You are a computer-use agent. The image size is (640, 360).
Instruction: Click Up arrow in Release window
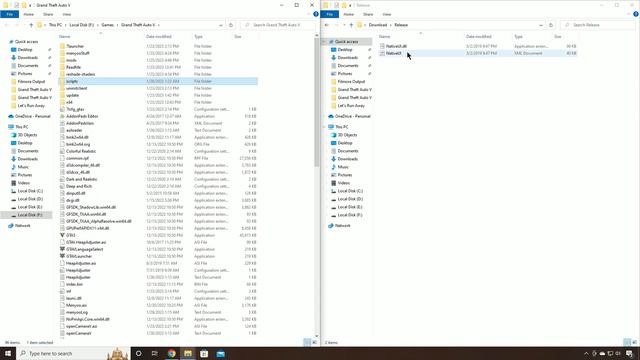tap(351, 25)
